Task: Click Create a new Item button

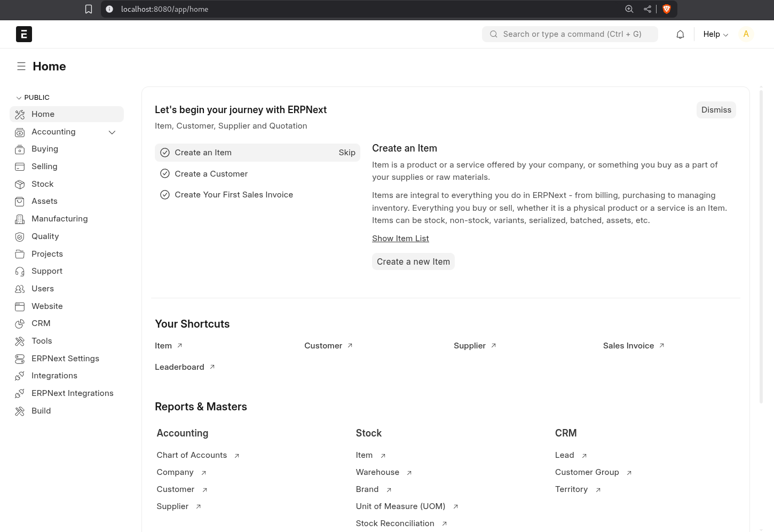Action: (x=413, y=261)
